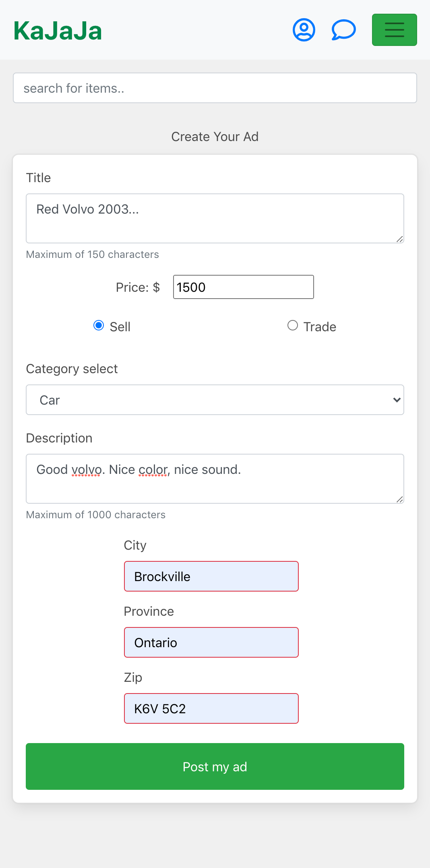Click inside the Title text area
430x868 pixels.
215,218
